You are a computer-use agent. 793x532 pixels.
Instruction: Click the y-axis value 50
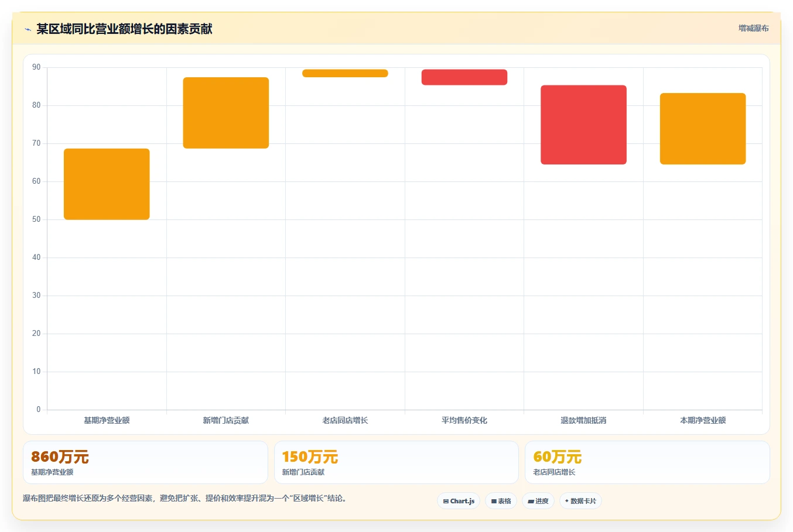[x=36, y=219]
